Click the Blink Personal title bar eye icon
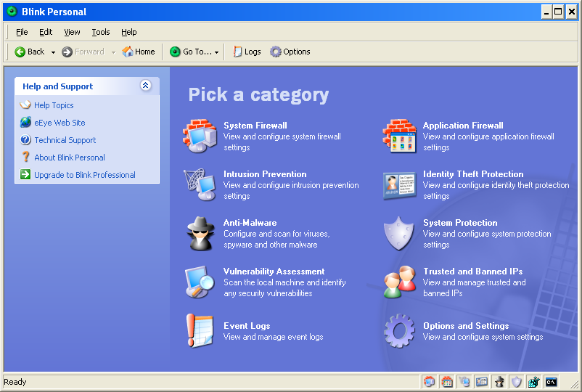This screenshot has width=582, height=392. [12, 12]
